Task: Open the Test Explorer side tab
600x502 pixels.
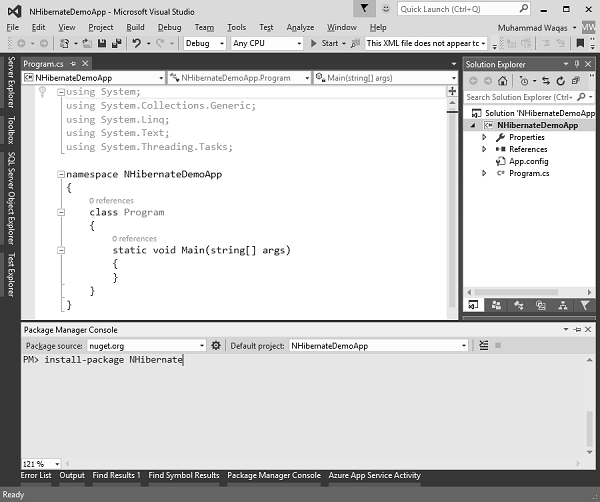Action: pos(11,275)
